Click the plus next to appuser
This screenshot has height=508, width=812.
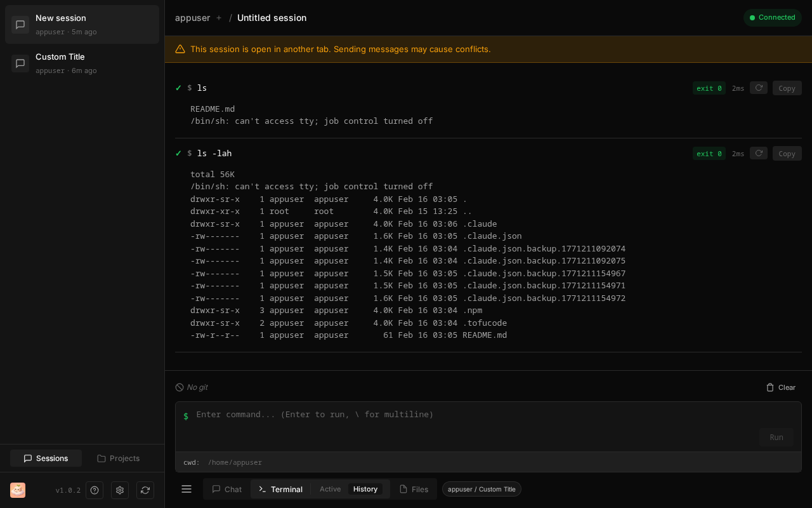coord(219,18)
